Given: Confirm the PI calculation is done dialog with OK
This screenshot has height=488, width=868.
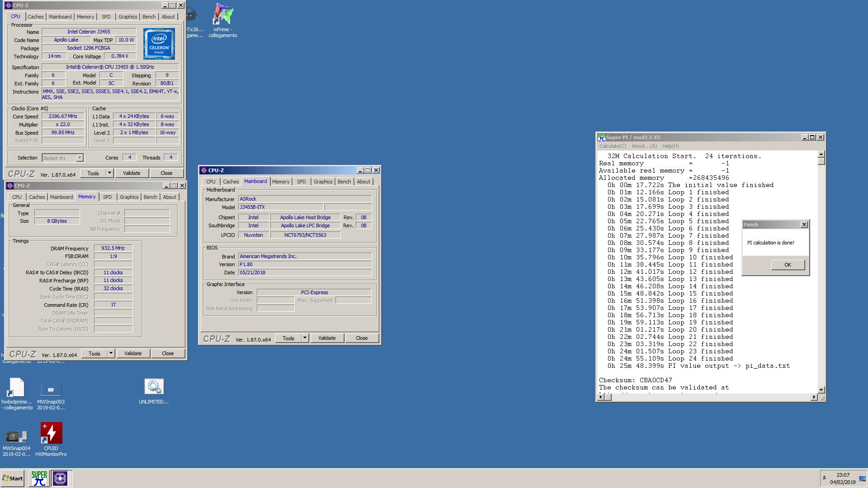Looking at the screenshot, I should click(x=788, y=265).
